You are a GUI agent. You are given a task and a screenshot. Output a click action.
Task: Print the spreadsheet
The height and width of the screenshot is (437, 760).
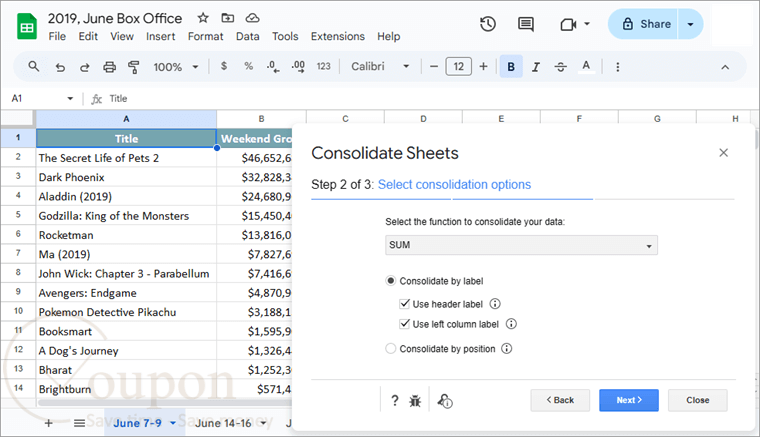[110, 67]
